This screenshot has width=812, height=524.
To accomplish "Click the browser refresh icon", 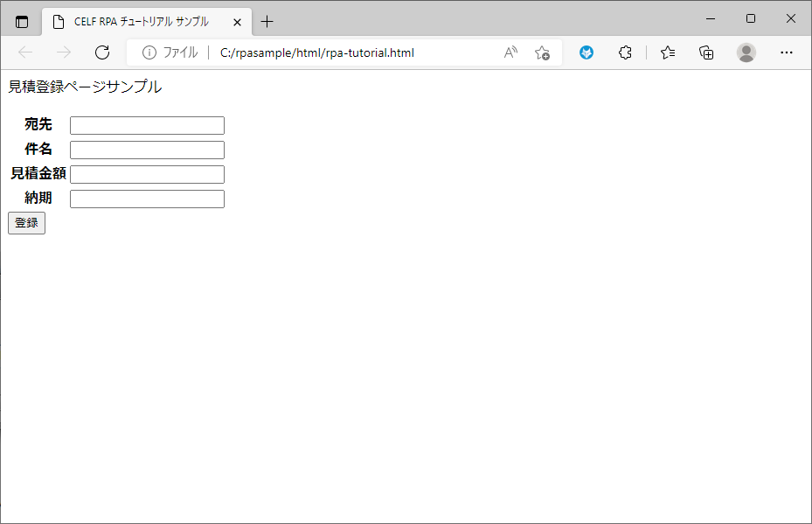I will (102, 52).
